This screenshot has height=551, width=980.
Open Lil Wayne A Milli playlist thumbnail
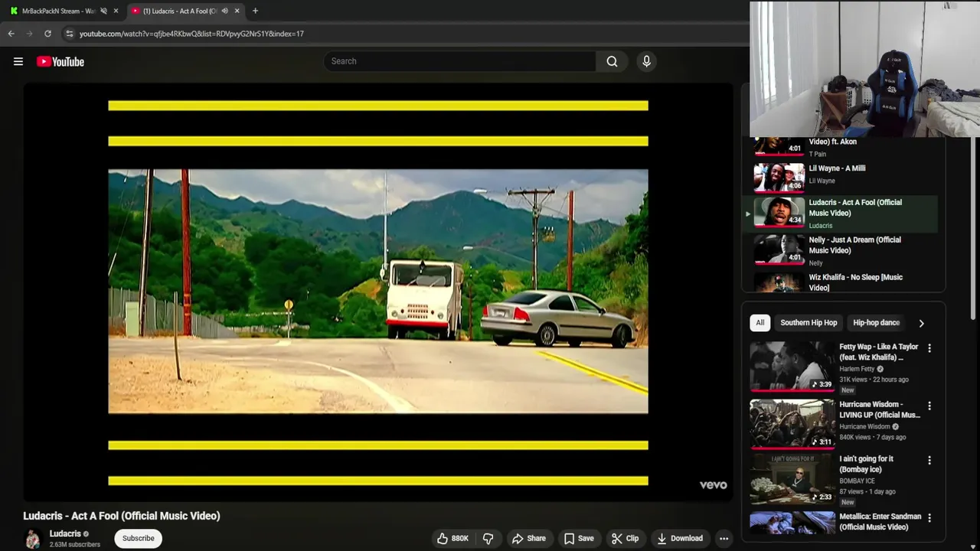779,177
